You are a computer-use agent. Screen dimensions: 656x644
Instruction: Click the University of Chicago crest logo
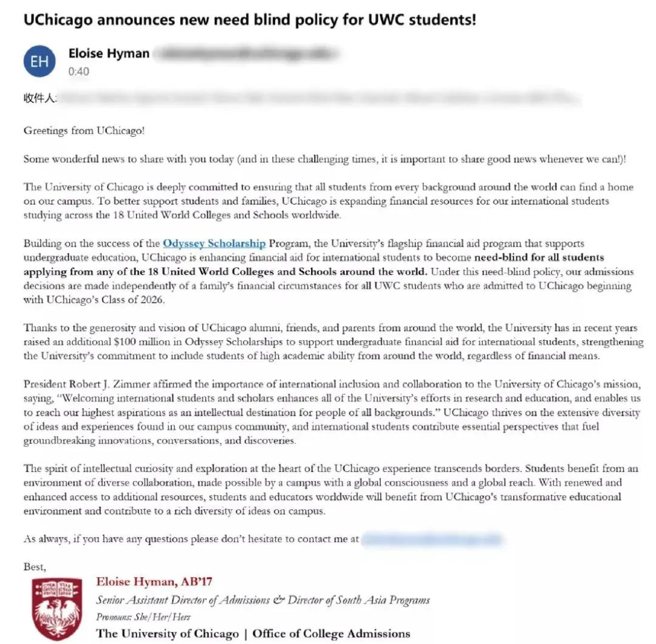(57, 608)
